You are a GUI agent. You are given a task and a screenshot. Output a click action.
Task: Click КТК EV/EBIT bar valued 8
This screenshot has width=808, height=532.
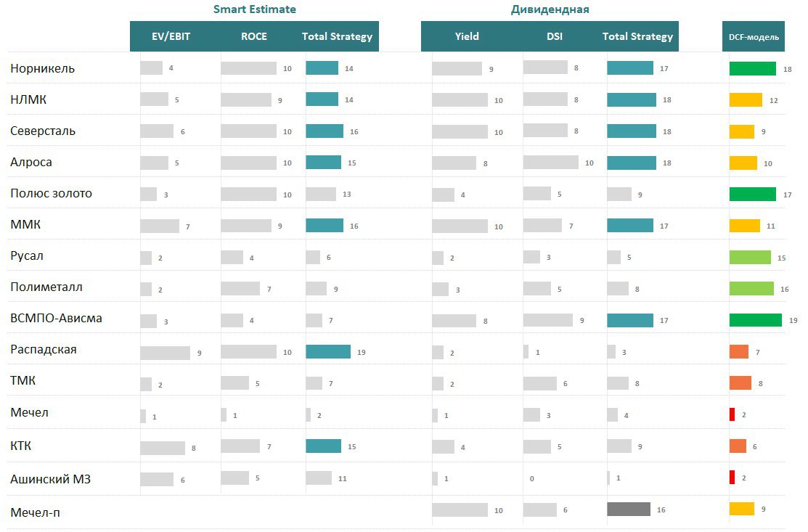click(163, 448)
